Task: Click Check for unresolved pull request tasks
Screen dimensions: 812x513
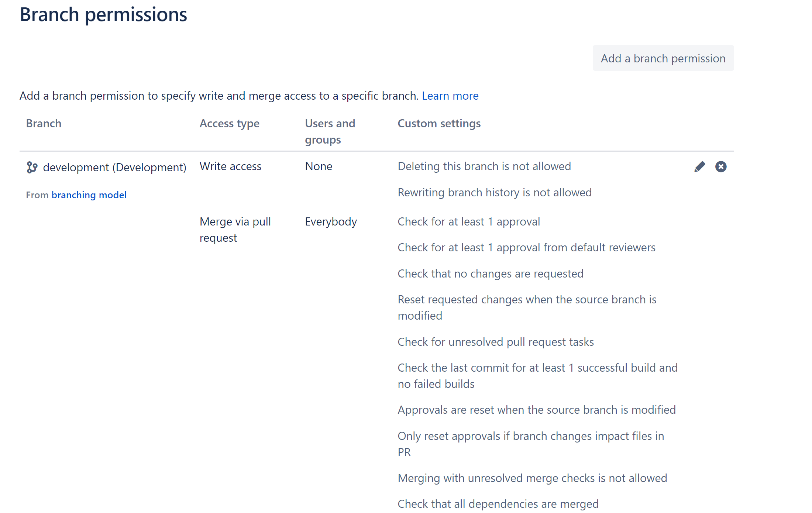Action: 495,342
